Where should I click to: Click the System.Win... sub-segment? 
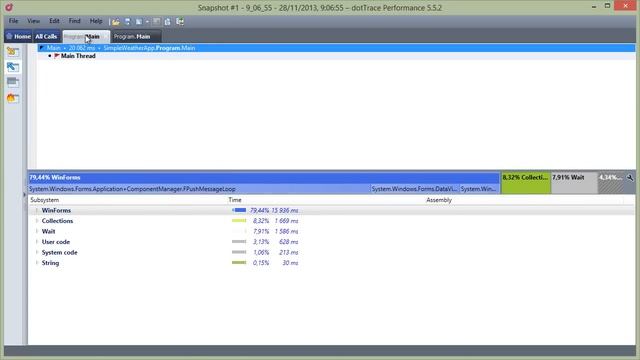click(x=479, y=189)
